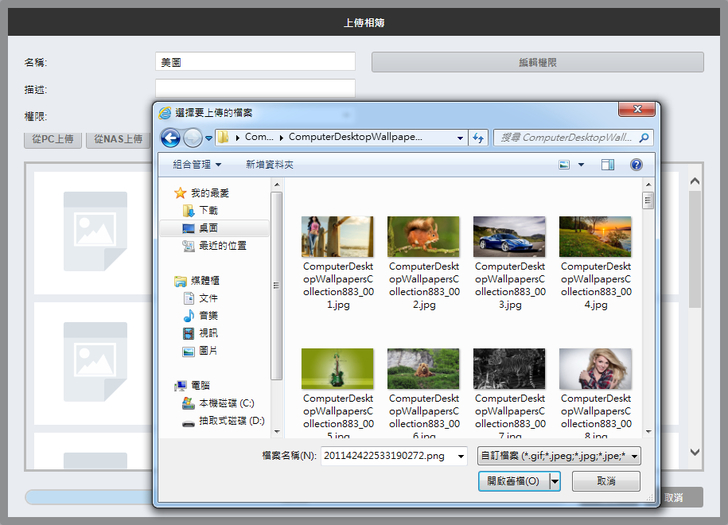This screenshot has width=728, height=525.
Task: Click second image placeholder in upload album list
Action: (95, 362)
